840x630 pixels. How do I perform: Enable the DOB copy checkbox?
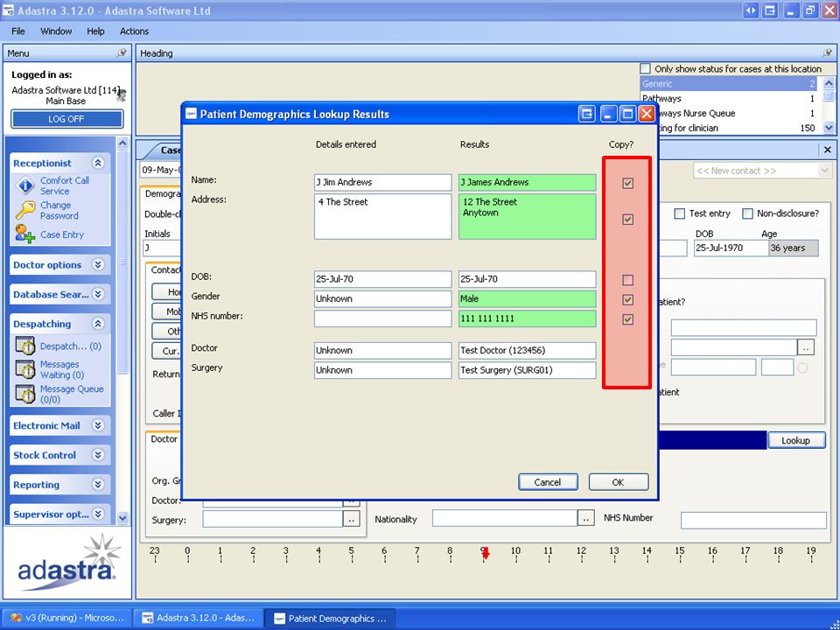[x=628, y=280]
